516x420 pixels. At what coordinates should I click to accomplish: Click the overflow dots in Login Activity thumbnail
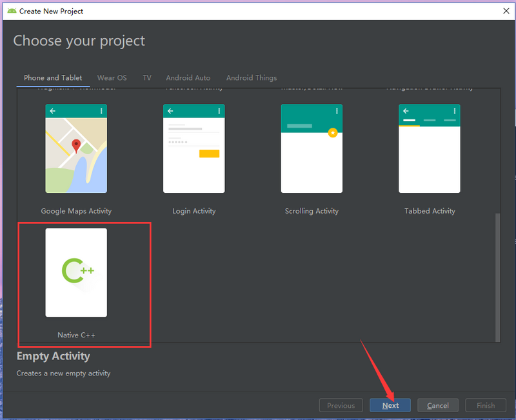219,111
